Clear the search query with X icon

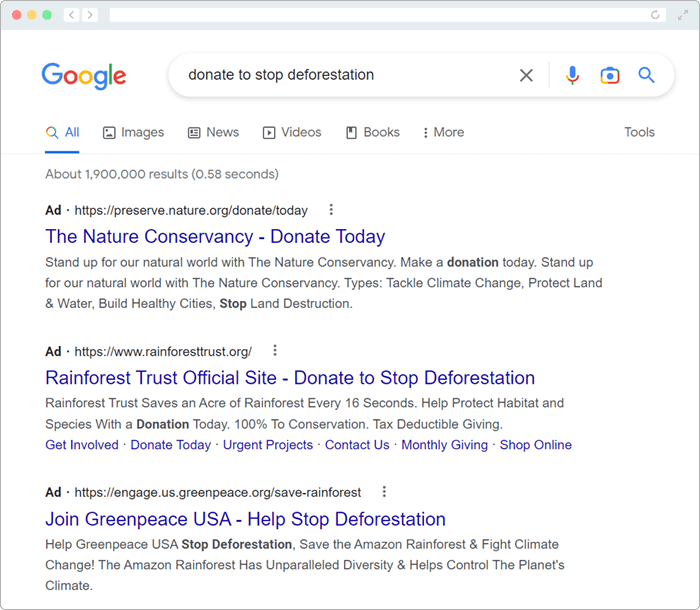(x=526, y=75)
